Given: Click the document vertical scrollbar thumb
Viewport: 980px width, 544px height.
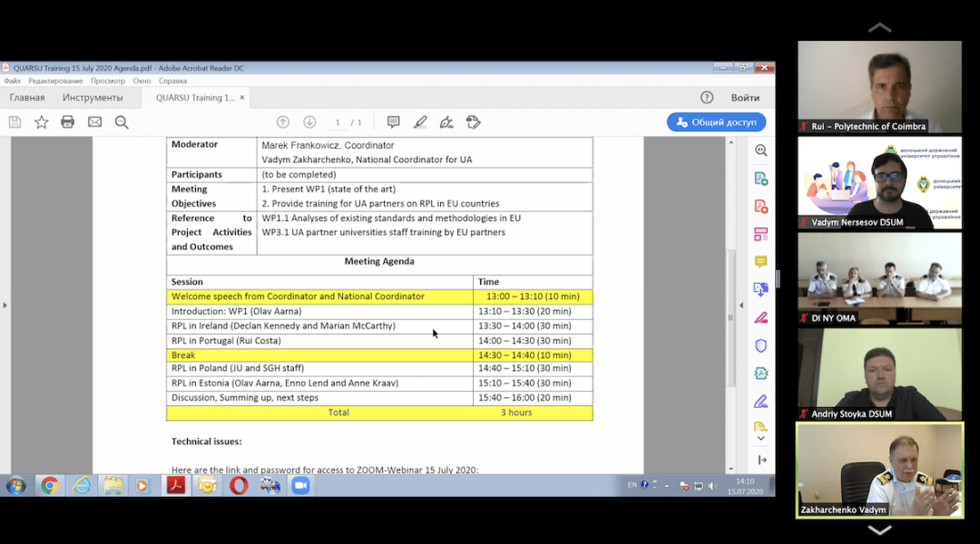Looking at the screenshot, I should coord(731,317).
